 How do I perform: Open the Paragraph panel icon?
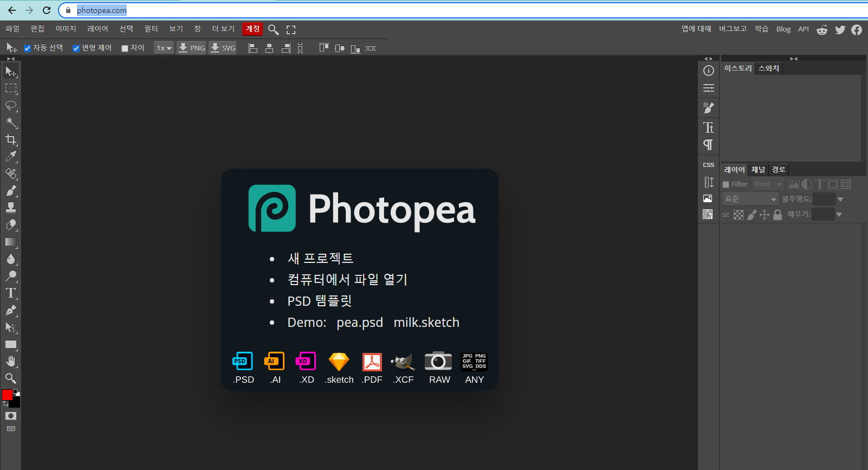(708, 145)
